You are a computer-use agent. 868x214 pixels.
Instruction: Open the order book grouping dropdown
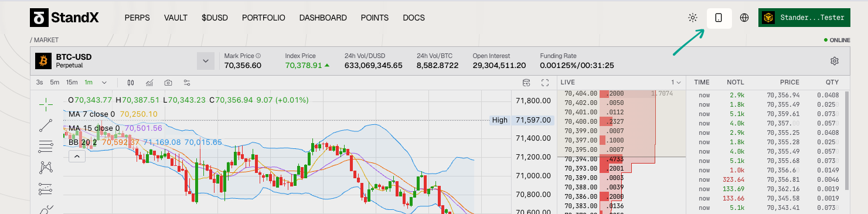[x=676, y=83]
